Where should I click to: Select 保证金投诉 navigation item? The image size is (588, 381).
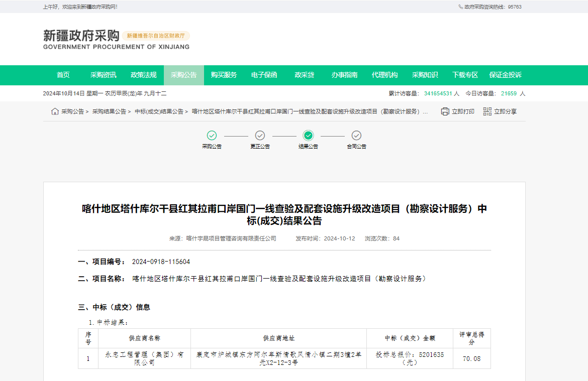(x=506, y=75)
